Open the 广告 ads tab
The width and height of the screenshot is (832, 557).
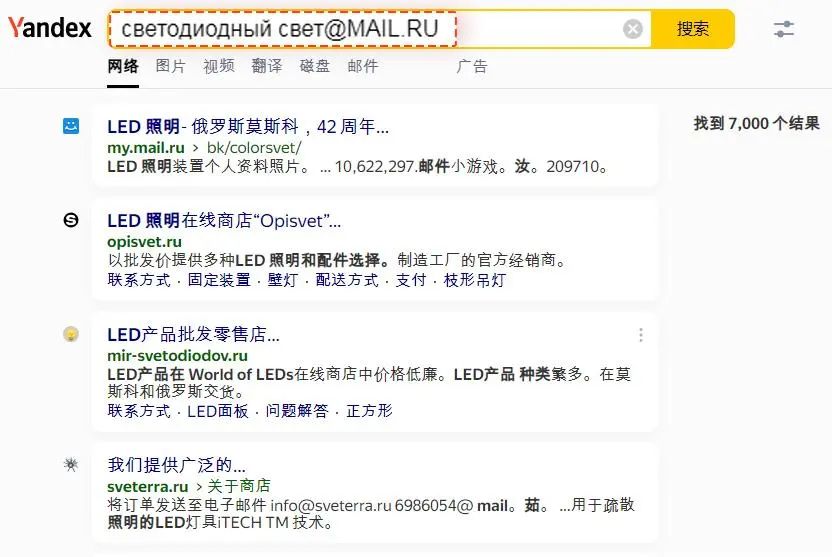click(472, 66)
